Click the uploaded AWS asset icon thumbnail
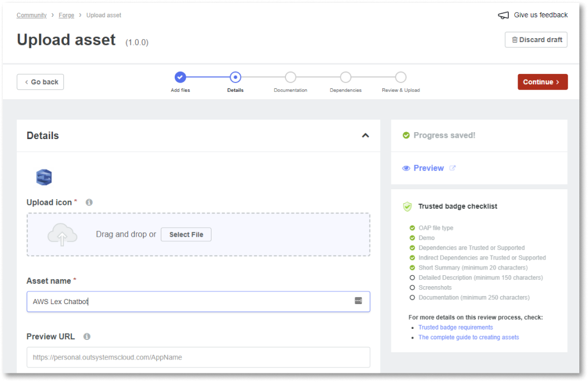 tap(44, 177)
